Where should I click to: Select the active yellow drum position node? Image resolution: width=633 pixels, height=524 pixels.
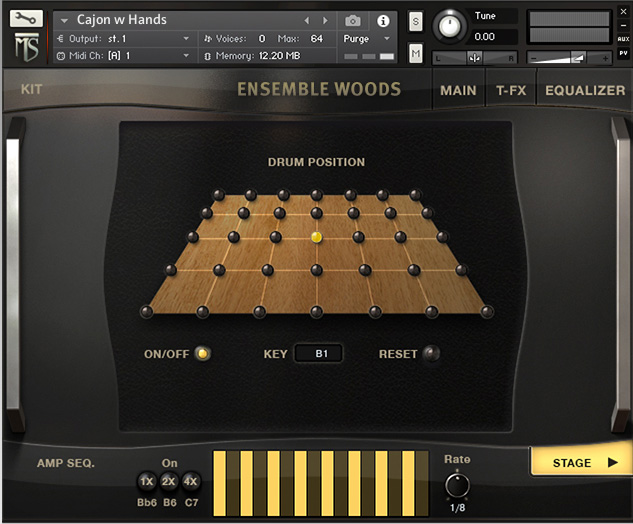pos(316,237)
